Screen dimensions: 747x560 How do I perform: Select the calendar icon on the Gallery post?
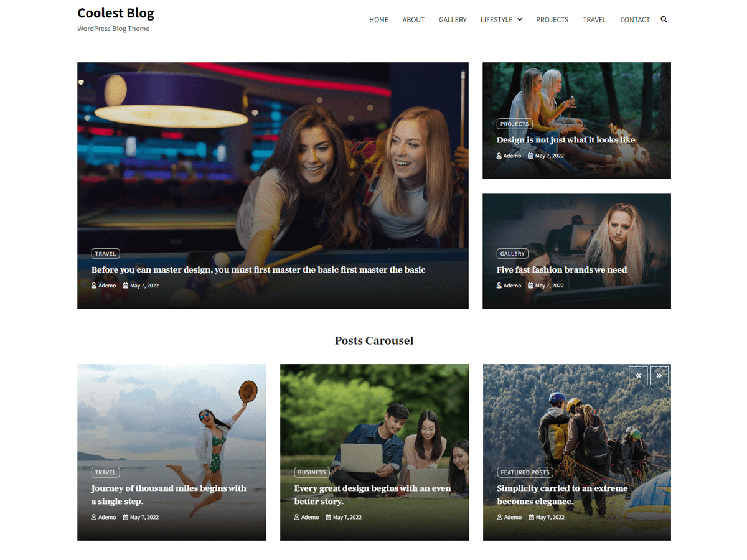pyautogui.click(x=530, y=285)
